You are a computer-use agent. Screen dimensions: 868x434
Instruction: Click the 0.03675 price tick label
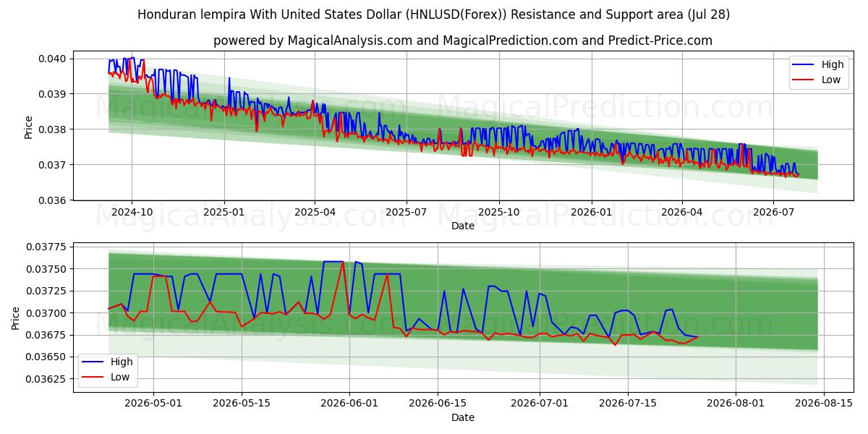[47, 335]
